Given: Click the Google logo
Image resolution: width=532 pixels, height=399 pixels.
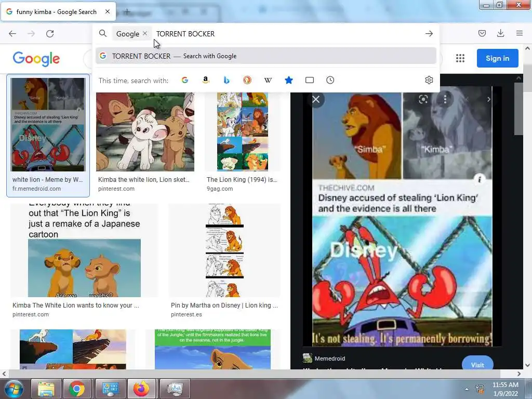Looking at the screenshot, I should pos(36,59).
